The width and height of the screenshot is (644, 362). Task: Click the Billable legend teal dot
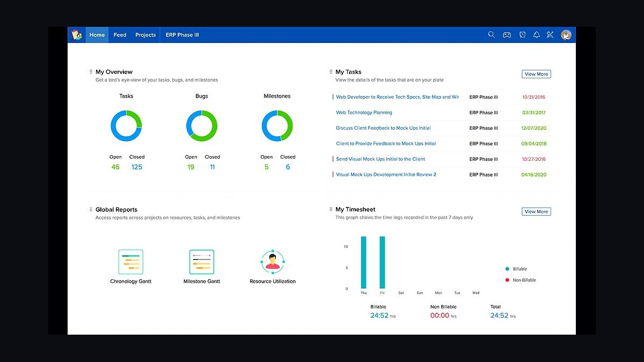pyautogui.click(x=507, y=269)
